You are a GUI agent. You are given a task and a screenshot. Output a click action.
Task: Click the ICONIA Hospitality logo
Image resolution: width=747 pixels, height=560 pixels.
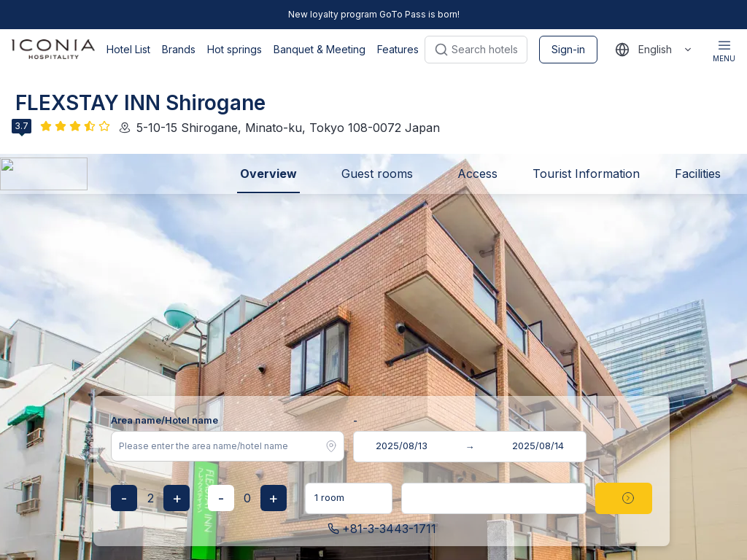tap(53, 49)
